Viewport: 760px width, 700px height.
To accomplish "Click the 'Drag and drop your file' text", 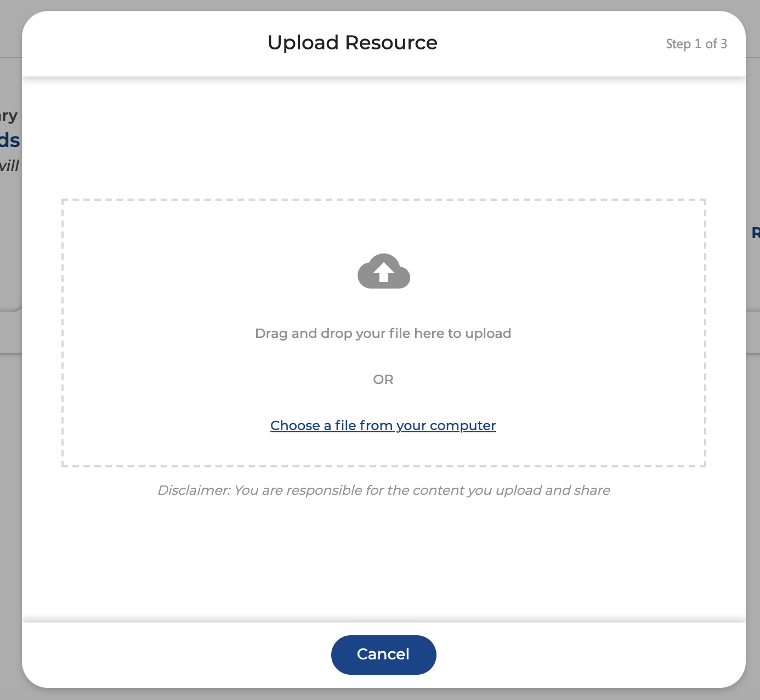I will (383, 334).
